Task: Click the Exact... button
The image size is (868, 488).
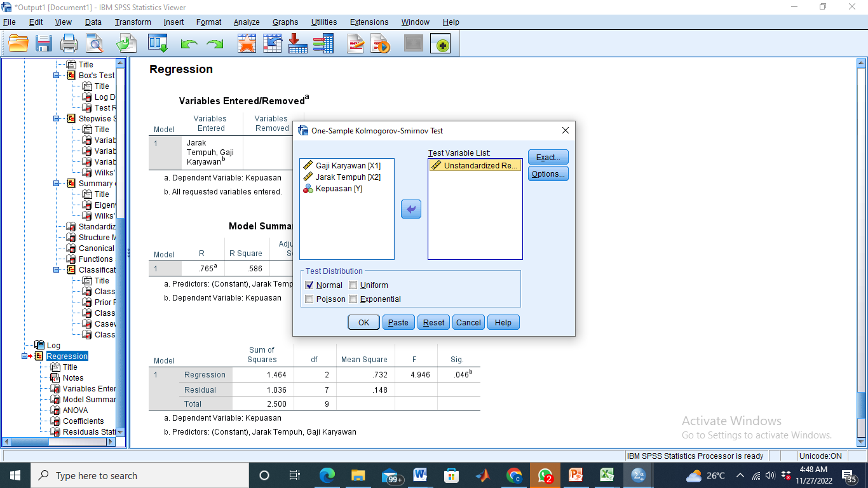Action: pos(548,158)
